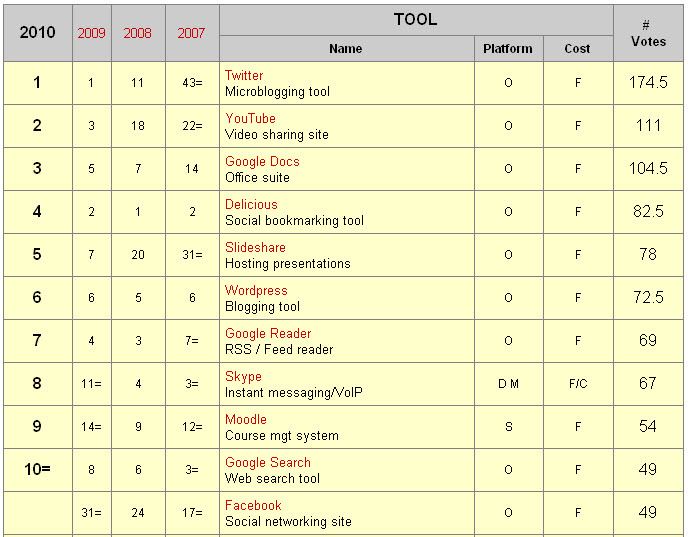Select the 54 votes cell
Viewport: 688px width, 537px height.
tap(648, 426)
